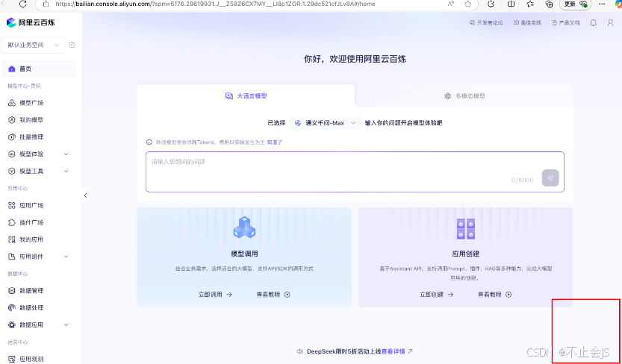Open the browser extensions puzzle icon
622x364 pixels.
491,4
